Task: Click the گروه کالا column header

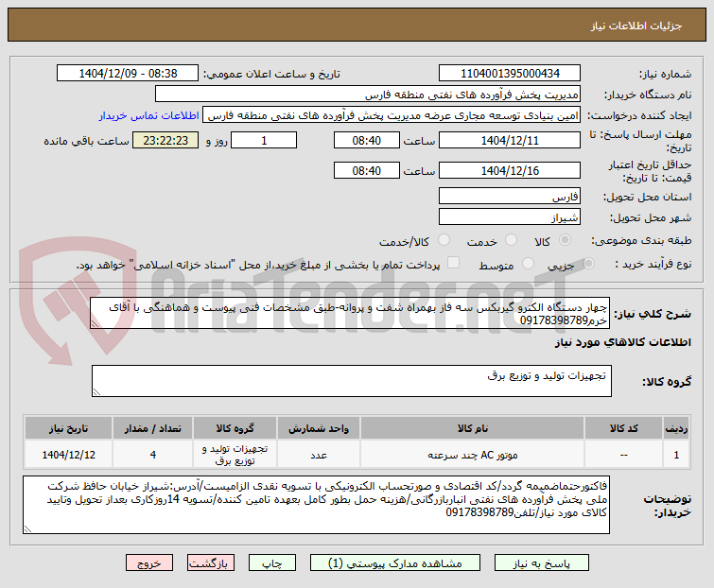Action: click(235, 428)
